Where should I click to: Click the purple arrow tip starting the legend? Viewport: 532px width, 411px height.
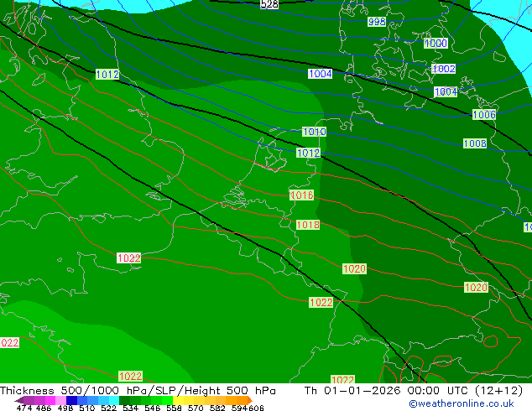pos(19,400)
